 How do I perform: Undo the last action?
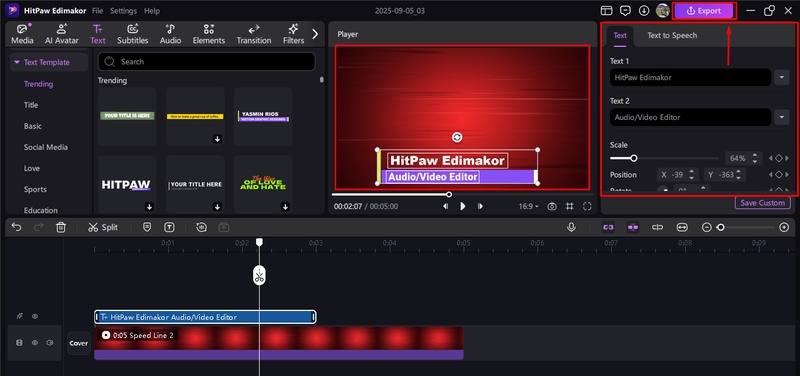pos(16,228)
